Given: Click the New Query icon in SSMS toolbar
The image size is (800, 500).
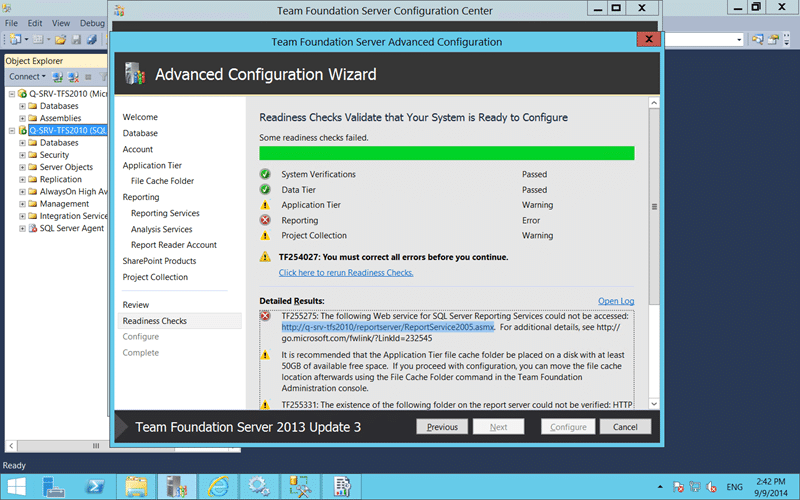Looking at the screenshot, I should [15, 39].
